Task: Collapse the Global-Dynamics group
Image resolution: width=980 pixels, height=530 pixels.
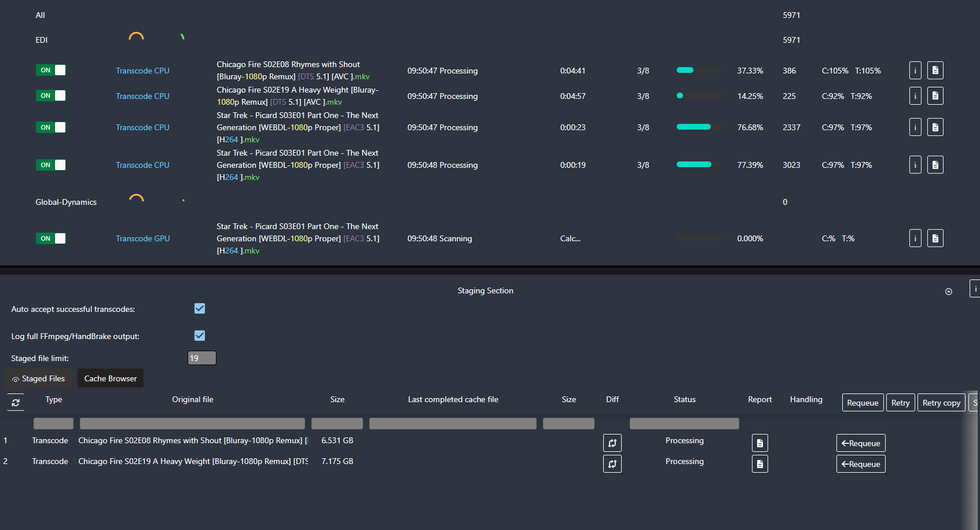Action: (x=66, y=202)
